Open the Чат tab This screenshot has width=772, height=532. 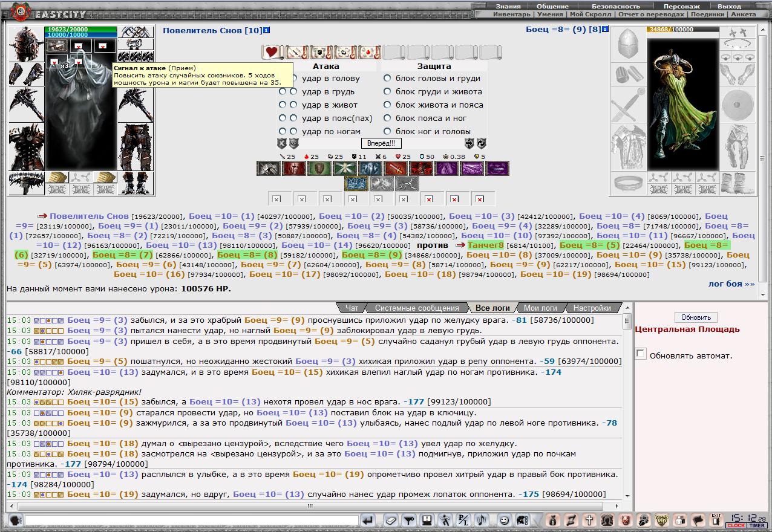click(x=352, y=308)
